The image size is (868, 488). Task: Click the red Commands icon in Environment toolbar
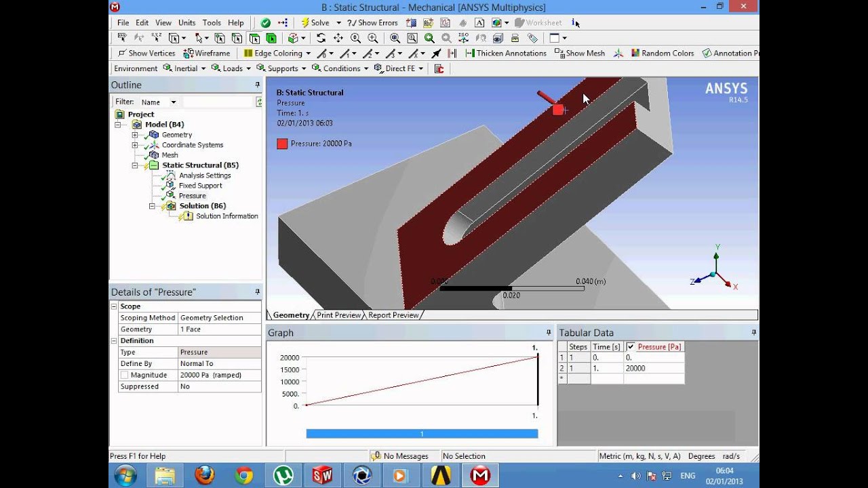point(439,68)
